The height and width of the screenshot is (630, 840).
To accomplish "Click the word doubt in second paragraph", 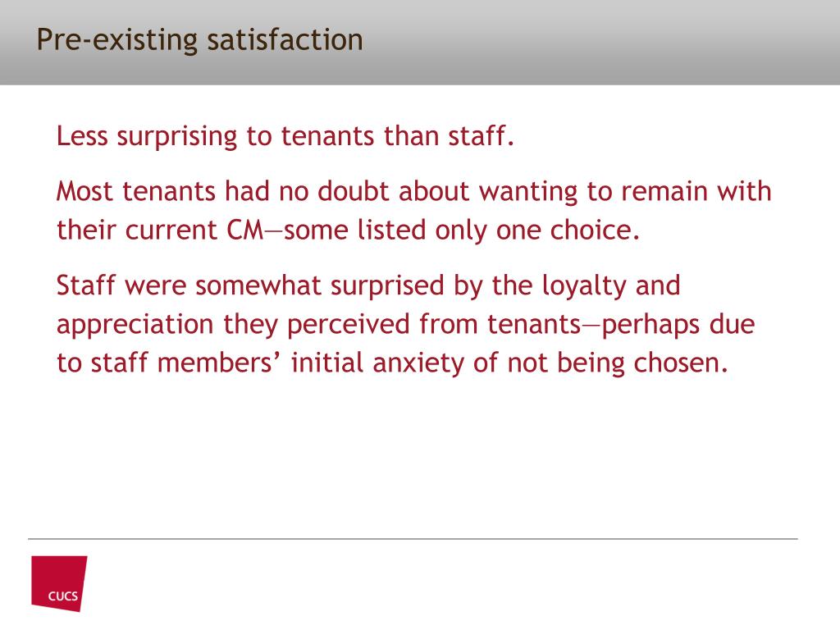I will click(353, 191).
